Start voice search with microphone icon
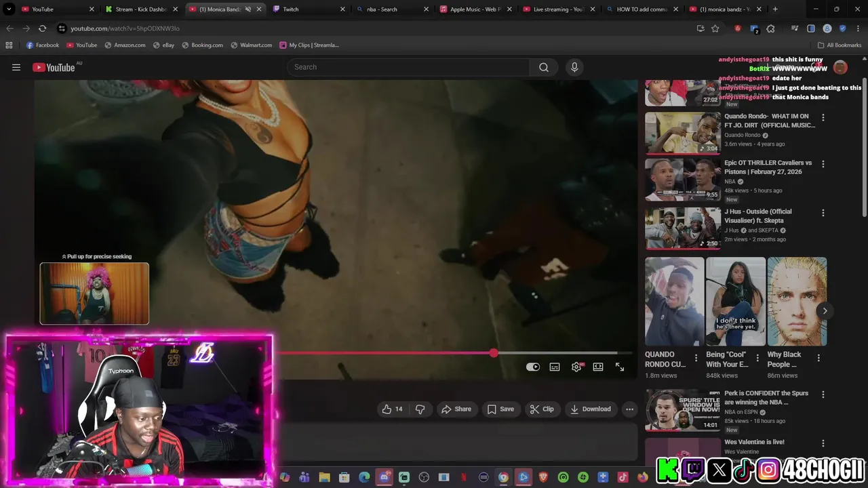 click(x=574, y=67)
